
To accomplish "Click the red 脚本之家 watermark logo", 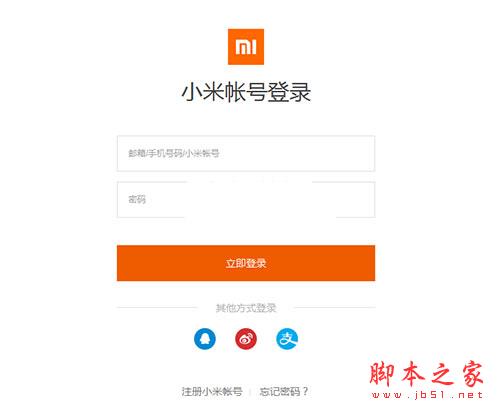I will (x=426, y=374).
